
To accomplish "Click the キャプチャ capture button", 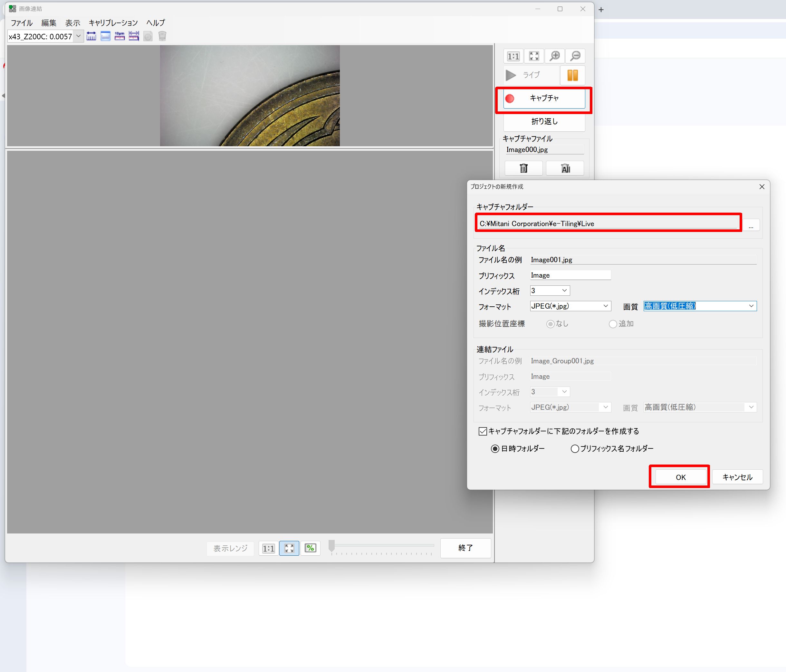I will 544,98.
